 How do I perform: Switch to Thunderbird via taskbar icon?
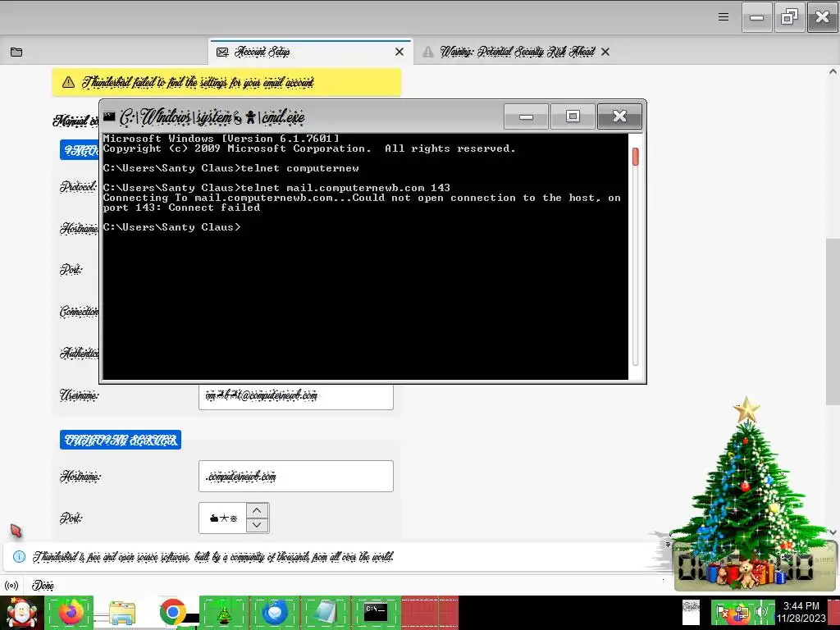point(275,612)
